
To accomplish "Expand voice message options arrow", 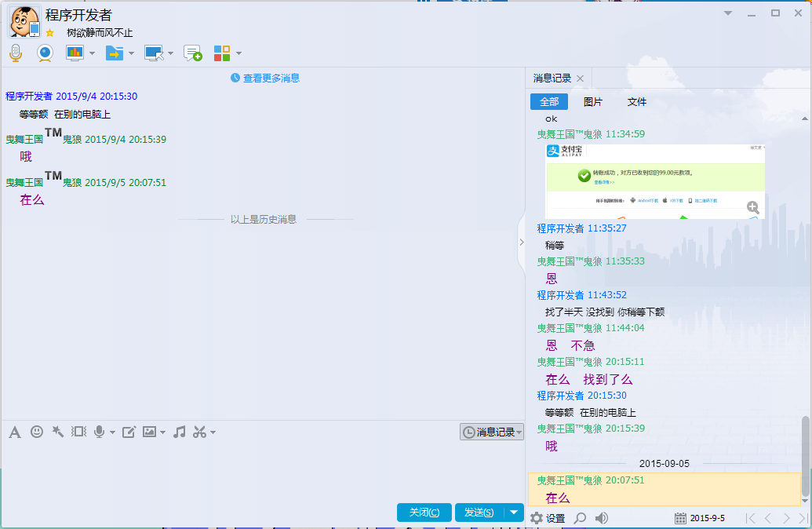I will pos(112,432).
